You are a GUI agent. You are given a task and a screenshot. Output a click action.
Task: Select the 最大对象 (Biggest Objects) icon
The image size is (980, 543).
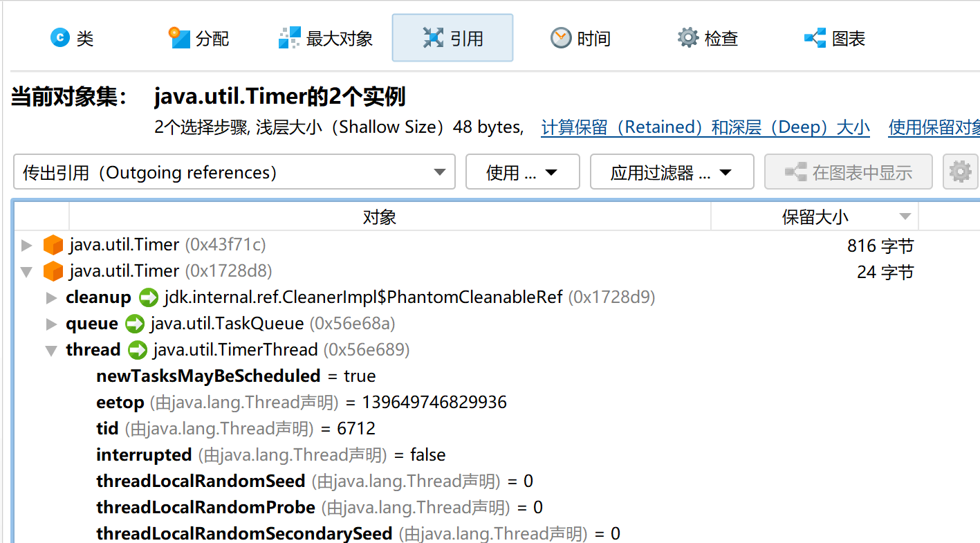coord(290,37)
